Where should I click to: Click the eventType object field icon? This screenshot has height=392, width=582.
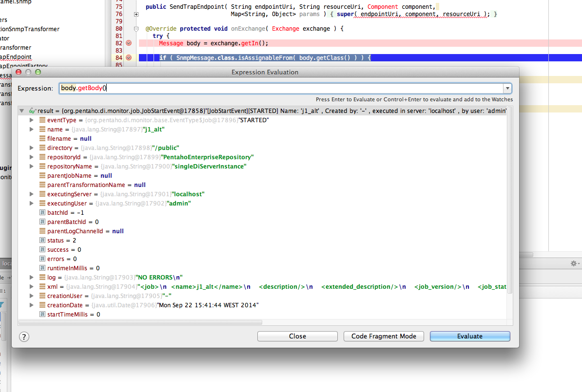[42, 120]
